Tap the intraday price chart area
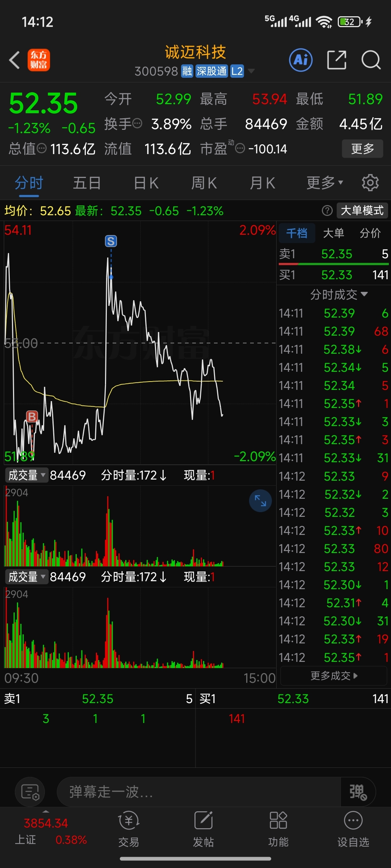391x868 pixels. [x=140, y=343]
